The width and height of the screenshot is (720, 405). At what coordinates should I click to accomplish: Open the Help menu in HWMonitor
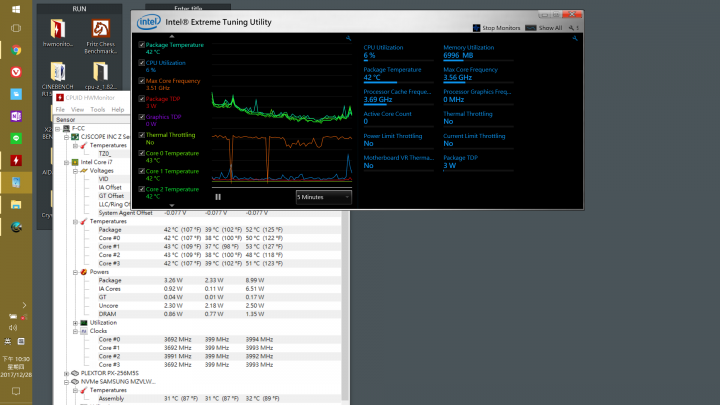118,110
